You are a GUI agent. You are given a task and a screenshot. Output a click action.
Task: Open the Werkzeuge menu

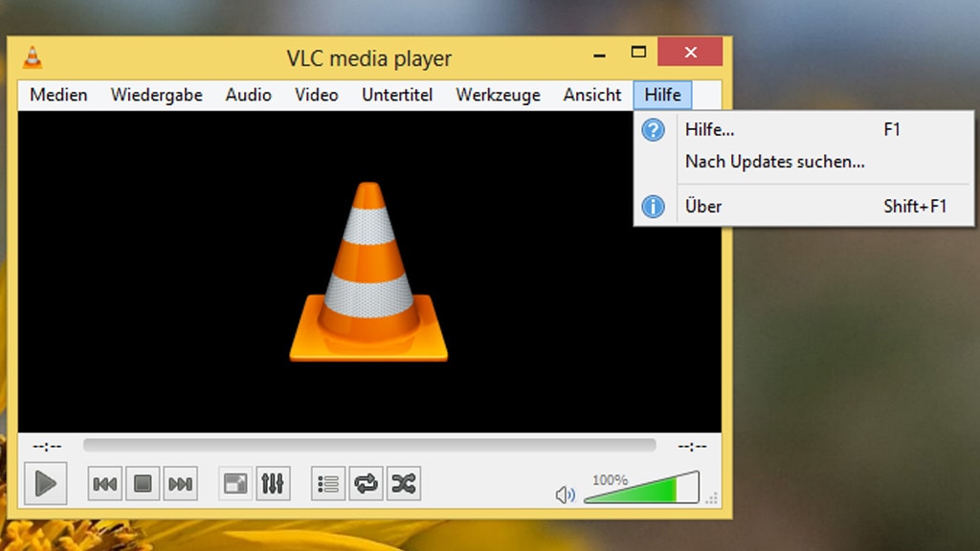pyautogui.click(x=498, y=95)
